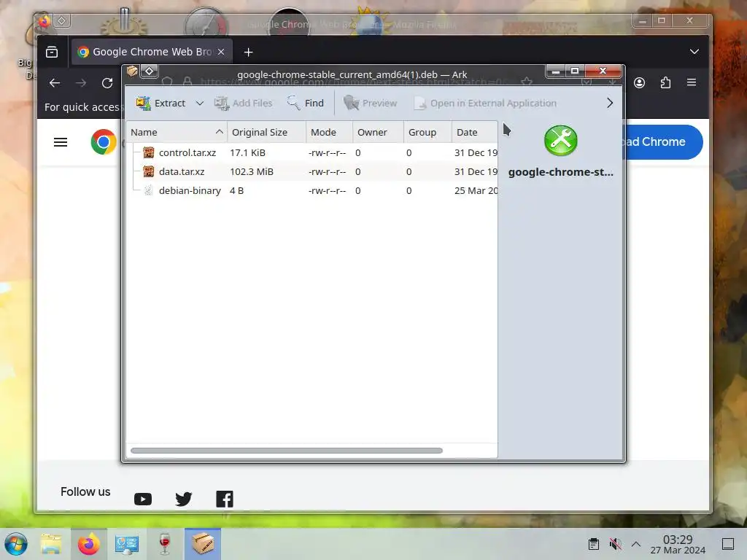The image size is (747, 560).
Task: Open Firefox recent browsing view icon
Action: click(52, 52)
